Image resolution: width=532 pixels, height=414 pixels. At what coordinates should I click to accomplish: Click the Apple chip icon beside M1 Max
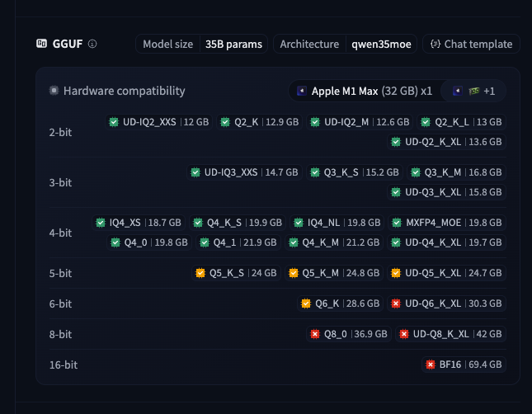[302, 91]
